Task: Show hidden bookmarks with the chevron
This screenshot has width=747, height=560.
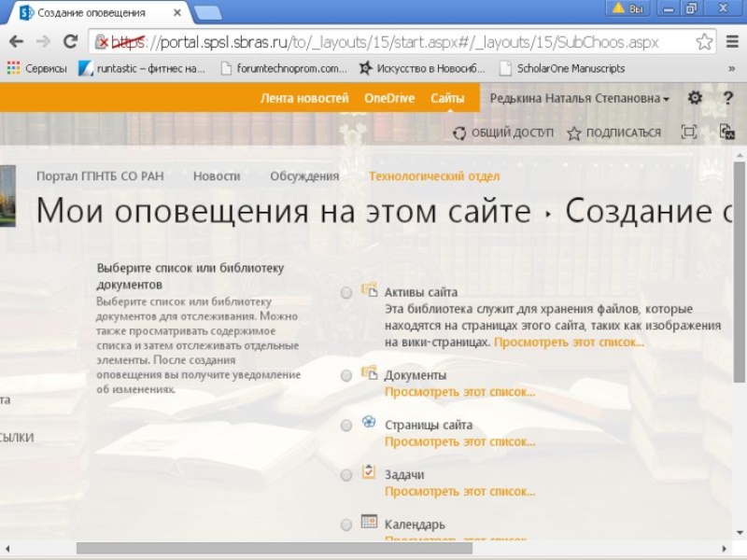Action: (x=732, y=68)
